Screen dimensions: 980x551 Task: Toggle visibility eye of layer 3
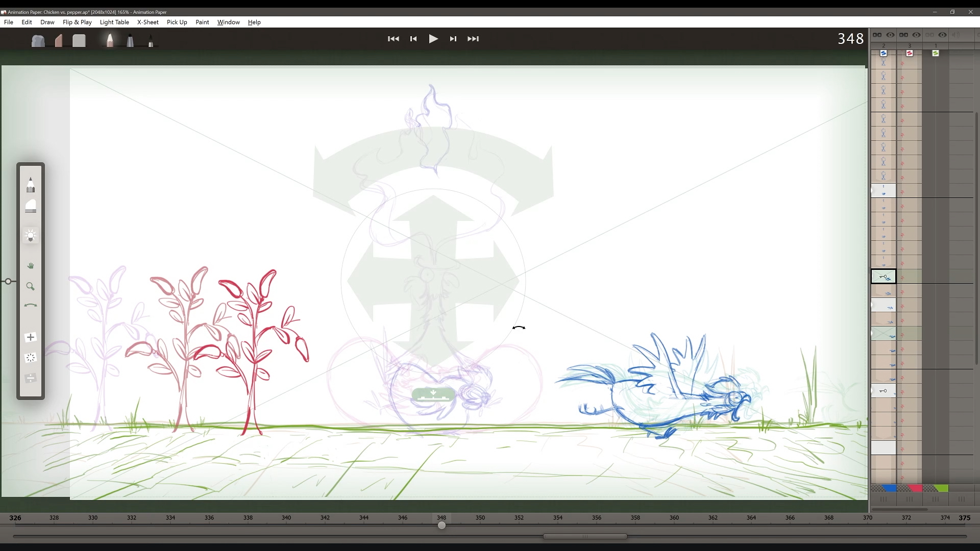click(x=916, y=35)
